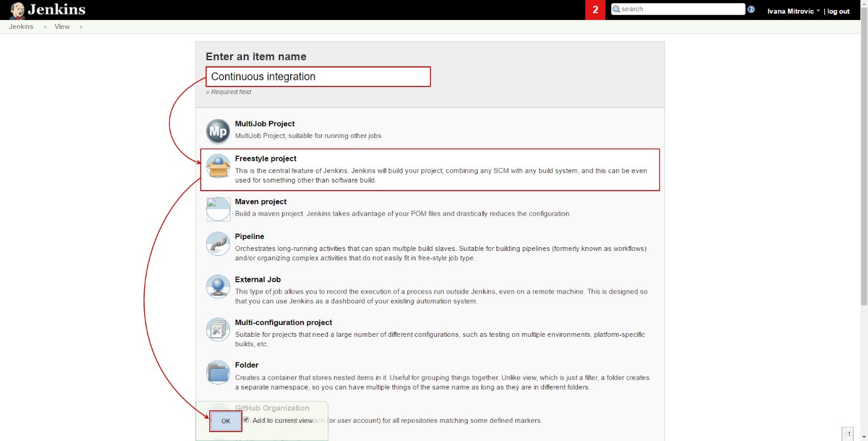Click MultiJob description 'suitable for running other jobs'
The width and height of the screenshot is (868, 441).
point(334,135)
